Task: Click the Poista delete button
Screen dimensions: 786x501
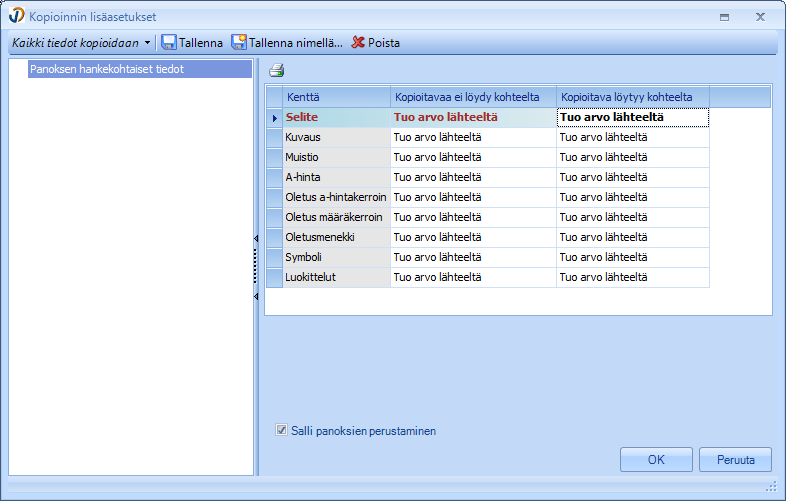Action: click(x=375, y=43)
